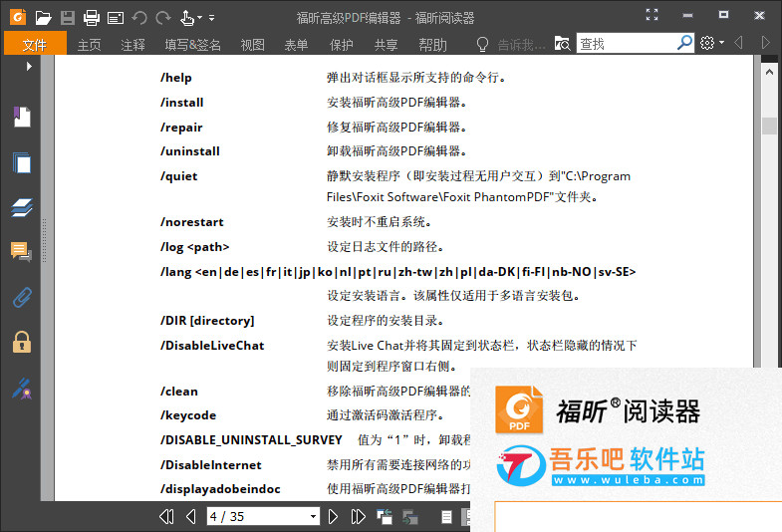The image size is (782, 532).
Task: Jump to the first page
Action: tap(166, 516)
